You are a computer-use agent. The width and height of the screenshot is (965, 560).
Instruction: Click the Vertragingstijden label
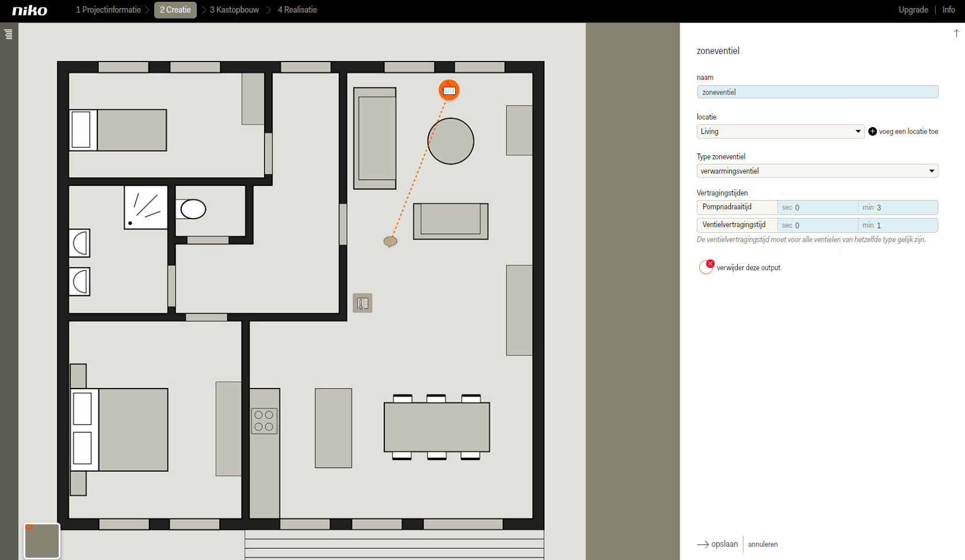click(x=722, y=193)
